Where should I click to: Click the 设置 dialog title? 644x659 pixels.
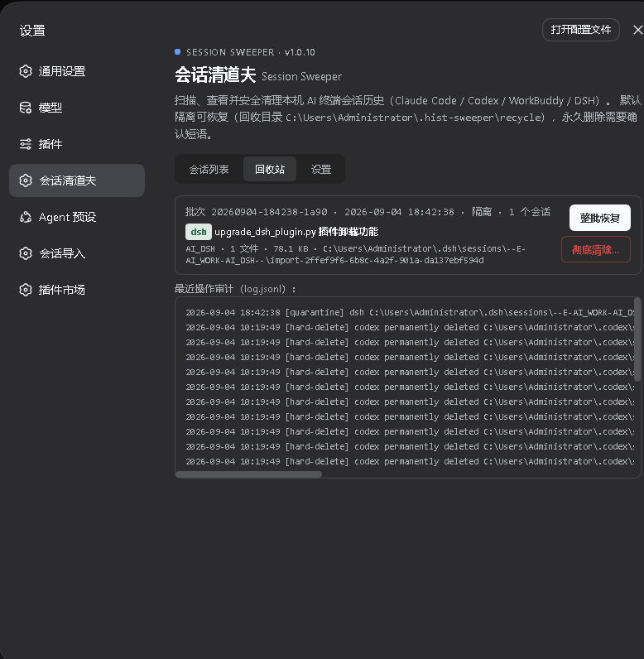[x=32, y=31]
